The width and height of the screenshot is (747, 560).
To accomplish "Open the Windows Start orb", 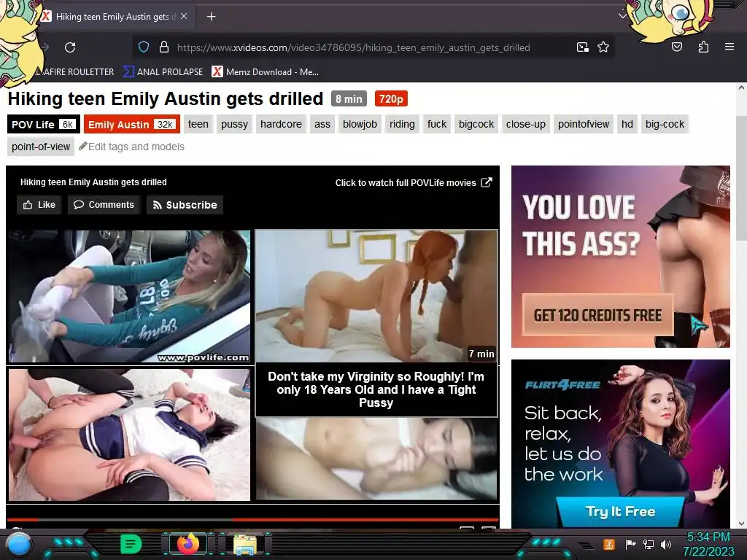I will tap(19, 544).
